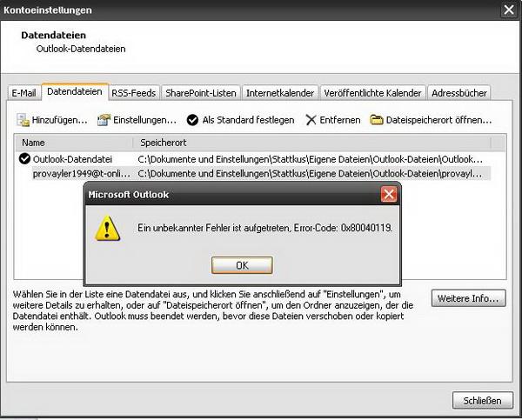
Task: Click the Schließen button
Action: click(x=482, y=400)
